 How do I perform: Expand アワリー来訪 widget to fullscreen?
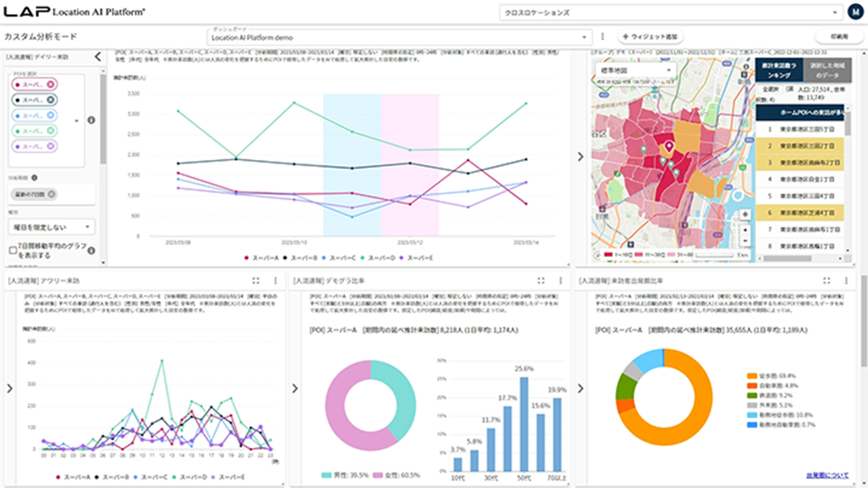coord(256,281)
